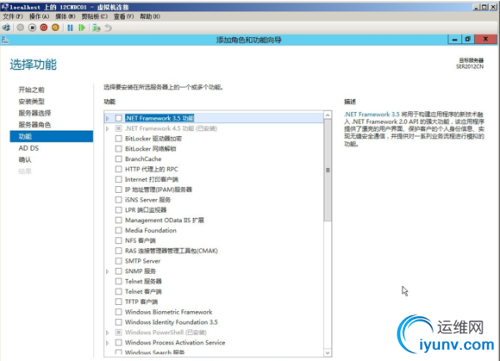Image resolution: width=500 pixels, height=361 pixels.
Task: Click the .NET Framework 3.5 description text
Action: click(414, 129)
